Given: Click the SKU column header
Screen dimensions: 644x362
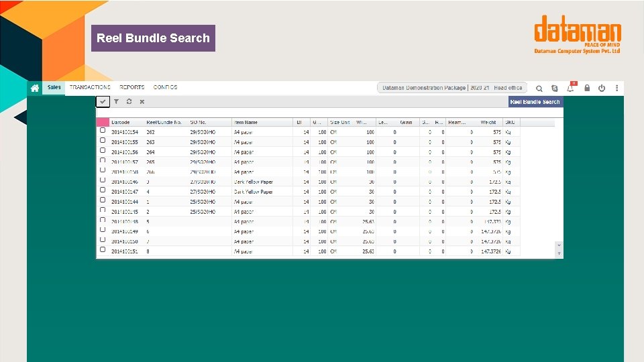Looking at the screenshot, I should (x=510, y=122).
